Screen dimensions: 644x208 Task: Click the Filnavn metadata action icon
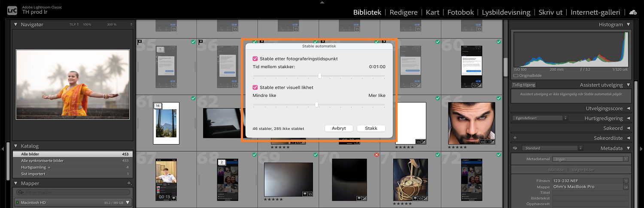pos(626,181)
